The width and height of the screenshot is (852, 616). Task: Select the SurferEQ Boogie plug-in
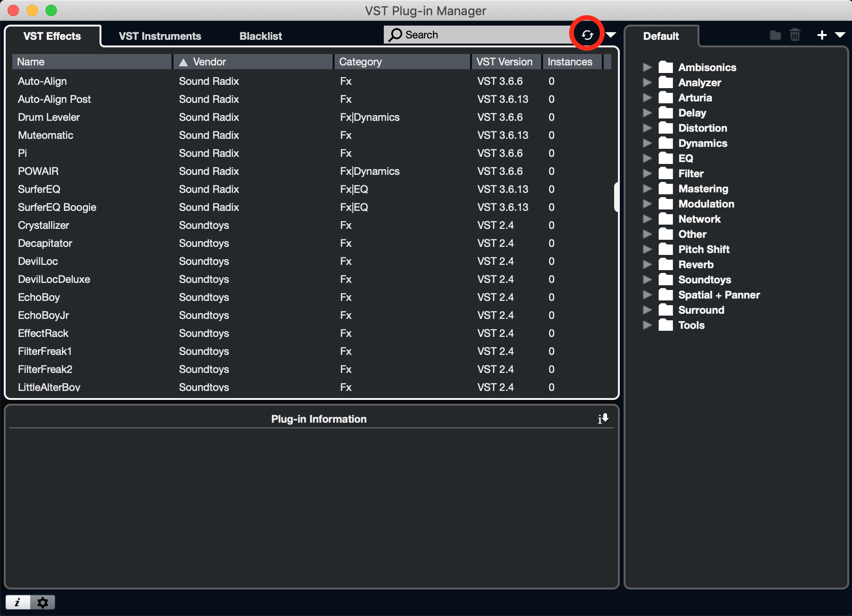click(x=312, y=207)
